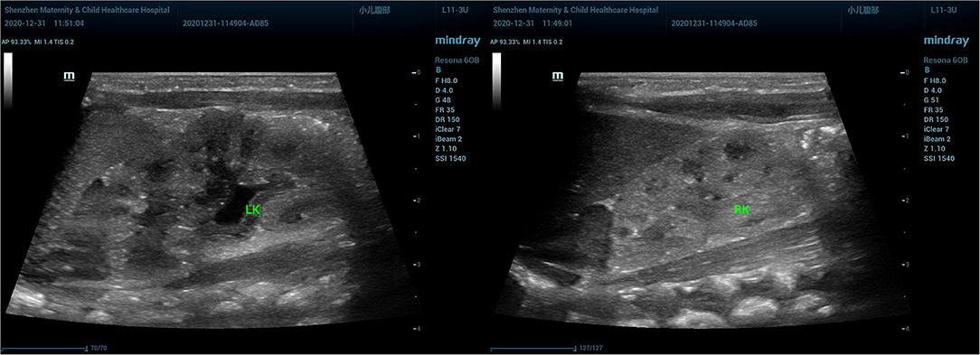This screenshot has width=980, height=355.
Task: Click the probe orientation marker on left scan
Action: 69,76
